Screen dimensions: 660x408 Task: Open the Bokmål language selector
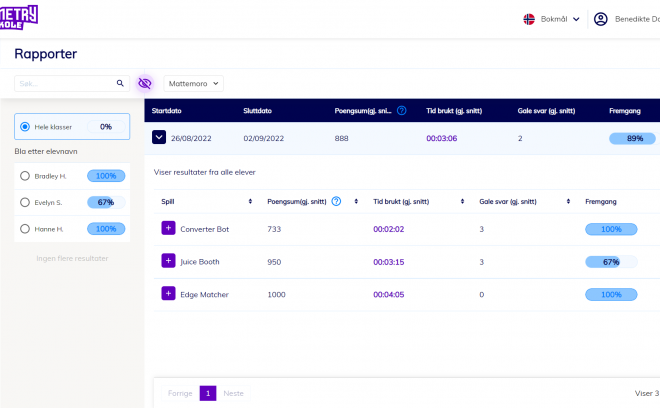point(560,19)
